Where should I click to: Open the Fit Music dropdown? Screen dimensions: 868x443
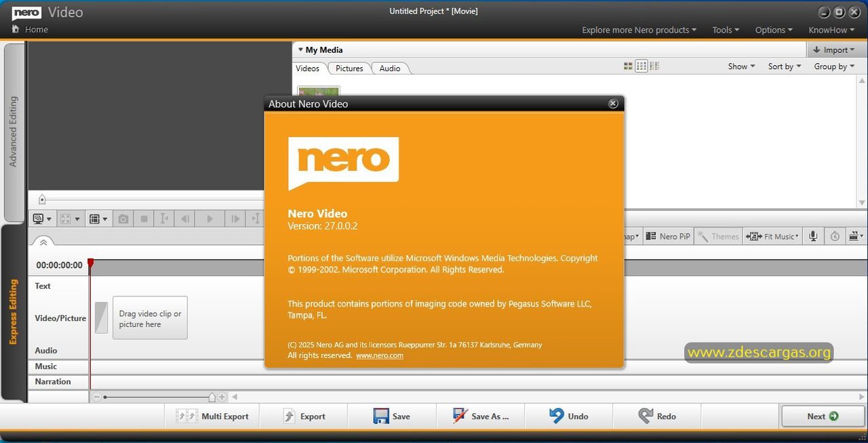tap(772, 236)
